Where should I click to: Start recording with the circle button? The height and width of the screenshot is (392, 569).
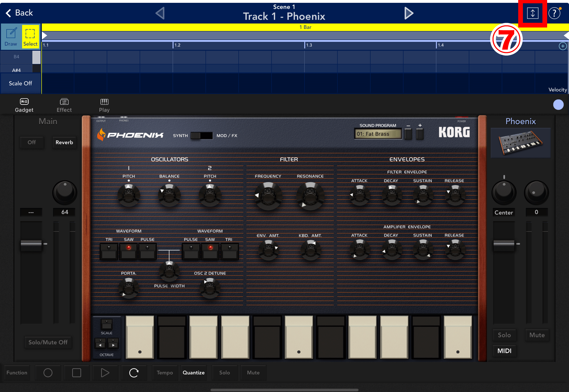[x=48, y=372]
